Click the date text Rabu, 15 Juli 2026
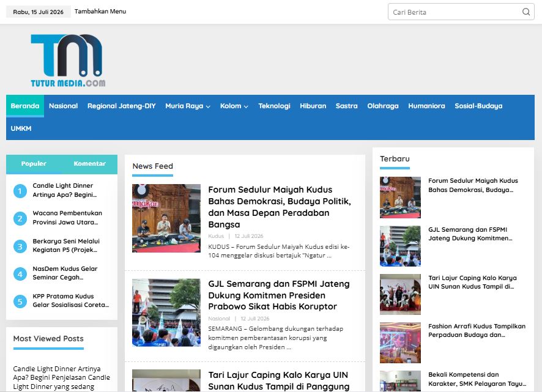This screenshot has width=542, height=392. tap(39, 12)
